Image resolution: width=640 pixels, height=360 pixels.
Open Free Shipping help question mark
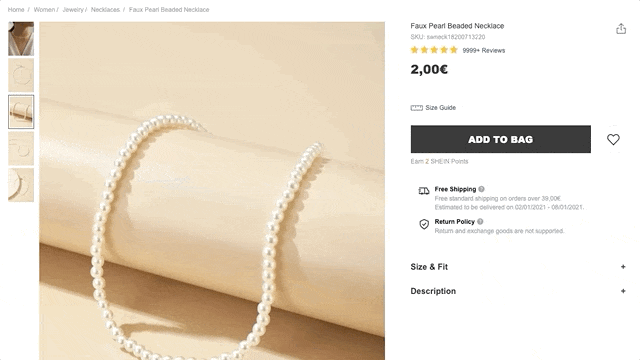481,189
